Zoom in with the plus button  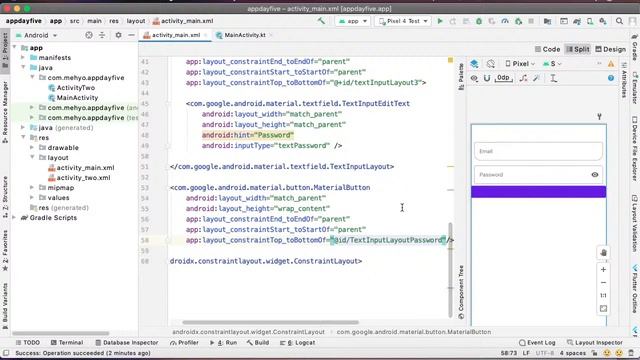click(603, 269)
